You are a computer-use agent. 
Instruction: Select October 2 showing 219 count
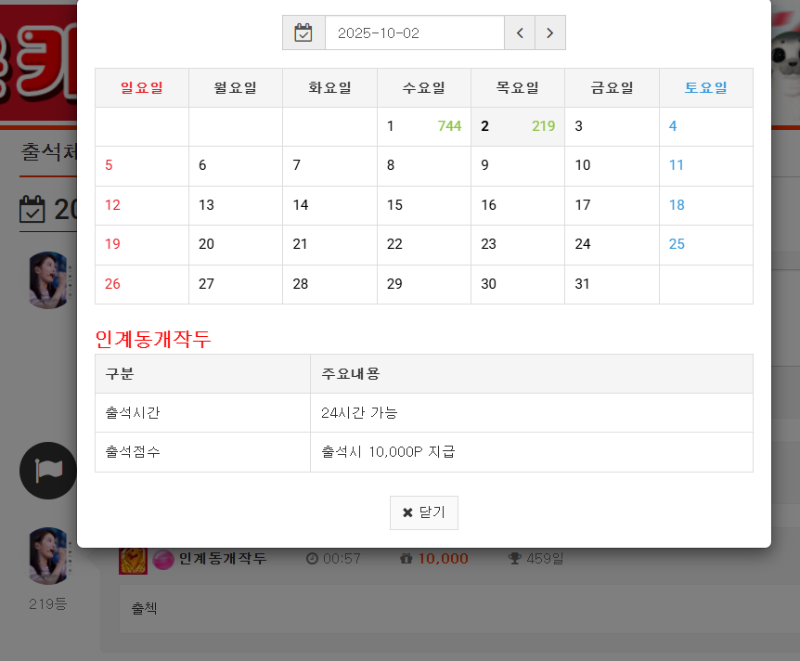[x=518, y=127]
